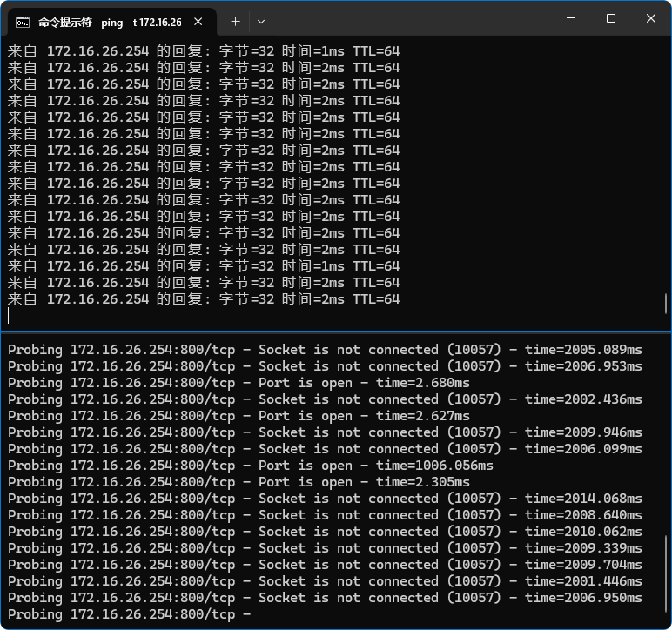Click the probing line with time=2001.446ms
Screen dimensions: 672x630
pyautogui.click(x=325, y=581)
